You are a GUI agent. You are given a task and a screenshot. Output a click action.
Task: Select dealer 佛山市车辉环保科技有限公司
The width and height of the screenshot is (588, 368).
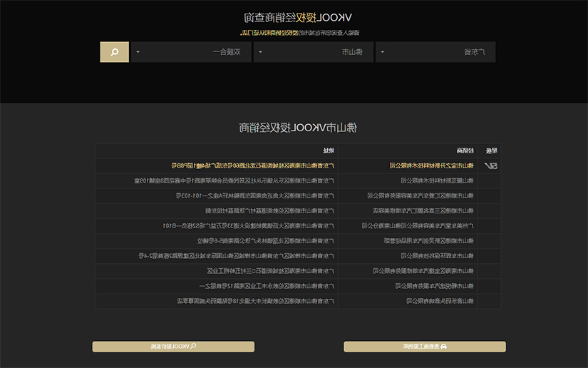point(437,256)
